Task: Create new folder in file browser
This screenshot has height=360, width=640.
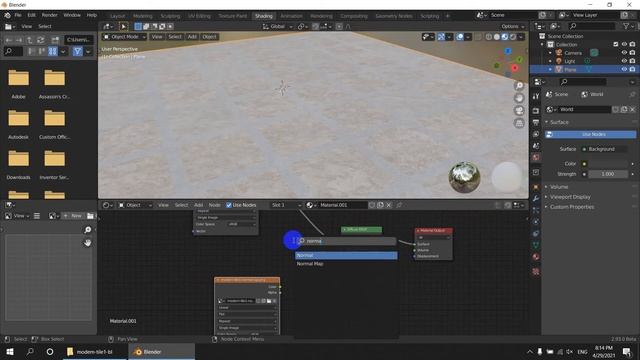Action: point(55,40)
